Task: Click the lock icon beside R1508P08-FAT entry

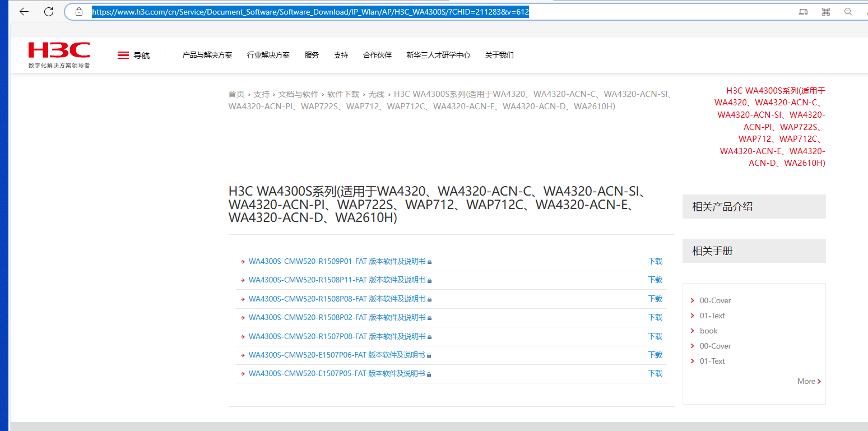Action: click(x=430, y=299)
